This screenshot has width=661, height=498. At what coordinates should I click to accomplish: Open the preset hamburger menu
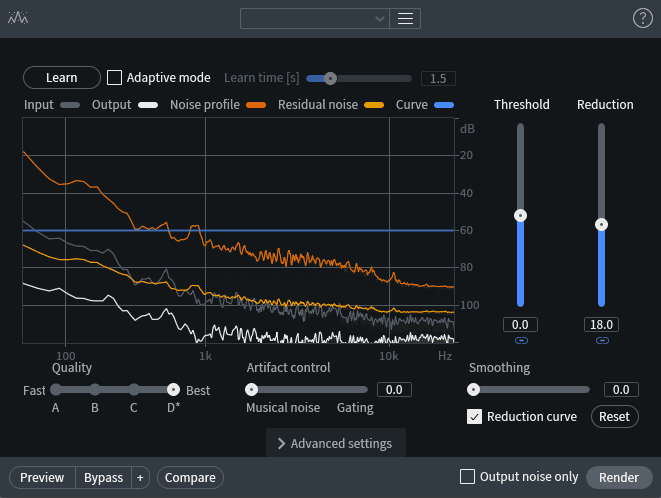(405, 19)
